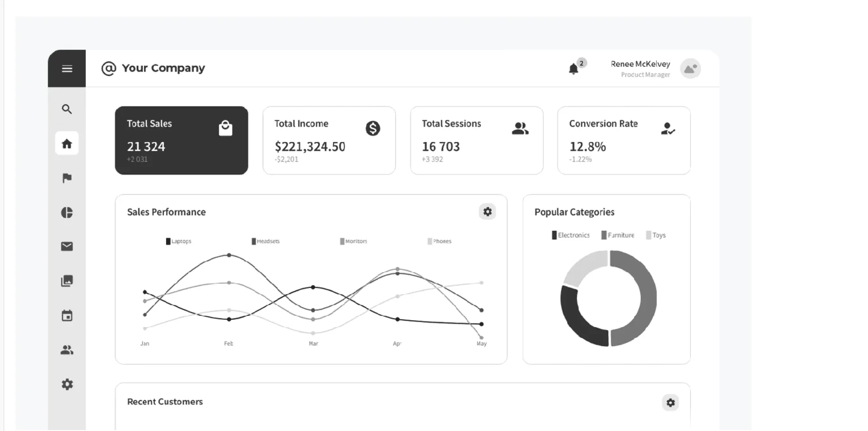Image resolution: width=868 pixels, height=431 pixels.
Task: Toggle the Laptops legend series
Action: [178, 241]
